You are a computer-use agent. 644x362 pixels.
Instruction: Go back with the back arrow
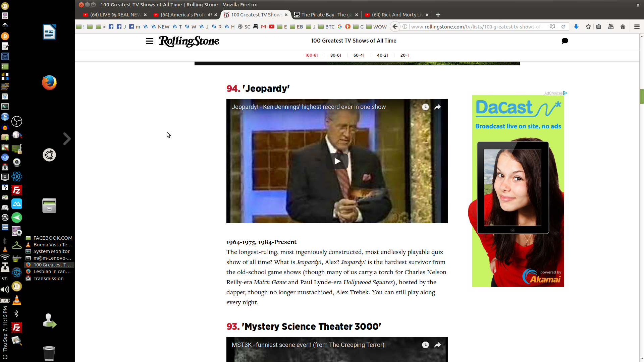395,27
